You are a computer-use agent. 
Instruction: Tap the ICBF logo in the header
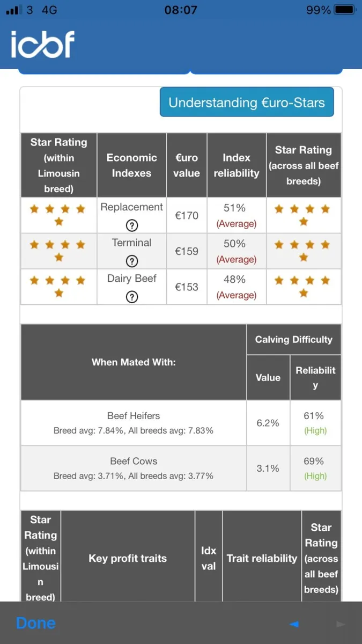(x=43, y=44)
